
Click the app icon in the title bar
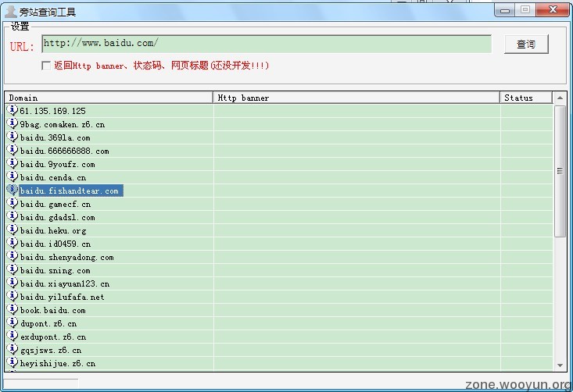(x=11, y=11)
